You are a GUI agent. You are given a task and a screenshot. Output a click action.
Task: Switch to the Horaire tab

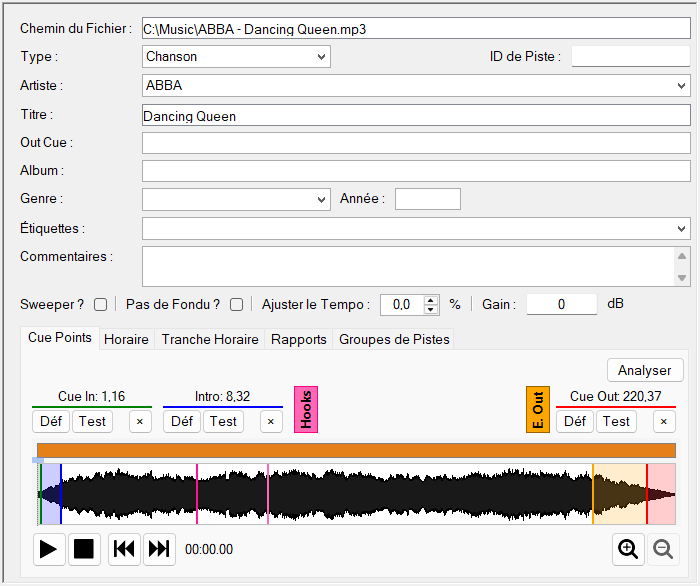coord(126,339)
